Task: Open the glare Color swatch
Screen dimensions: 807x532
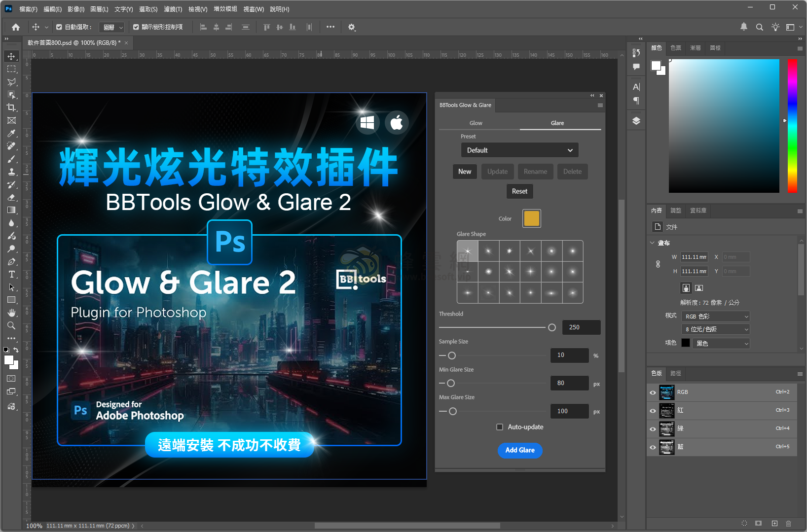Action: 531,218
